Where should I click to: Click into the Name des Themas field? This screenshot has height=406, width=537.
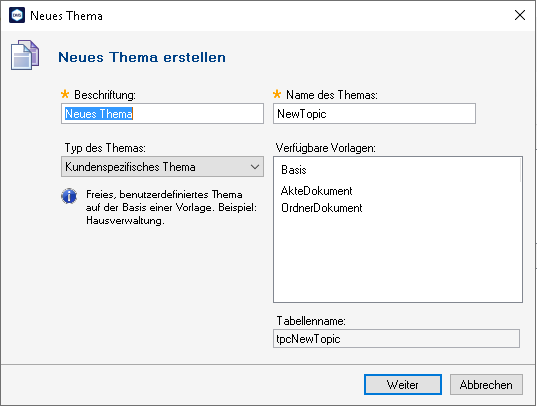coord(374,113)
